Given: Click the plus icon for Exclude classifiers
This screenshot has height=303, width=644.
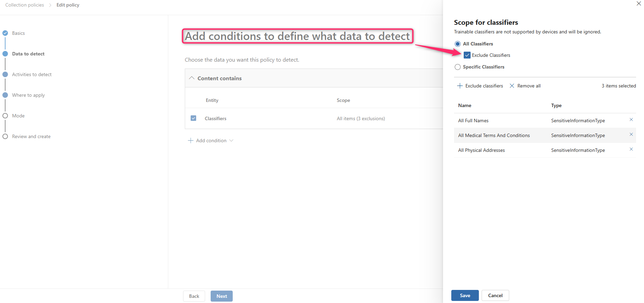Looking at the screenshot, I should [x=460, y=86].
